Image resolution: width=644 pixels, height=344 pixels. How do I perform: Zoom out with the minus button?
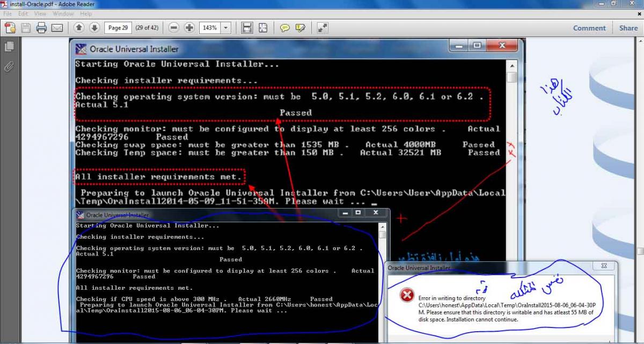(174, 28)
